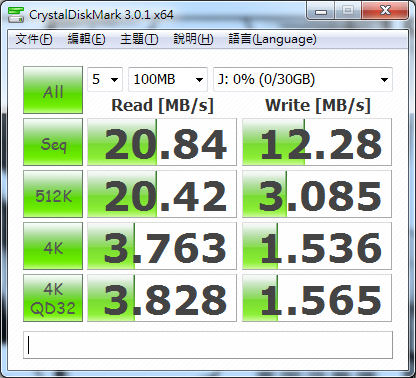Start the 4K benchmark test
Viewport: 416px width, 378px height.
point(53,246)
